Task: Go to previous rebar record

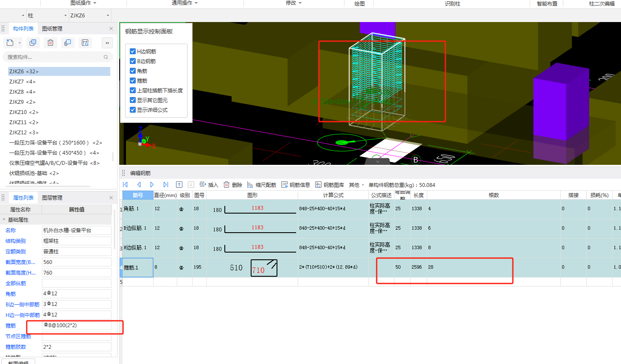Action: [139, 185]
